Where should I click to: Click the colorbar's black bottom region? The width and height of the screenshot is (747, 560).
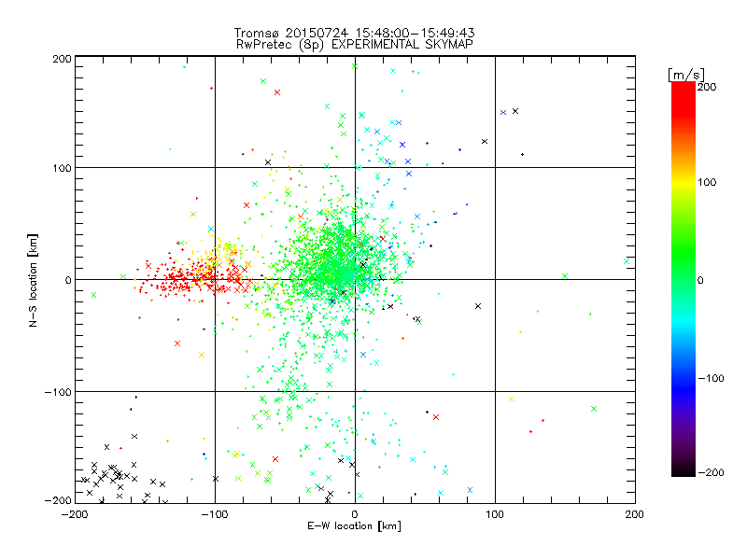pyautogui.click(x=684, y=469)
